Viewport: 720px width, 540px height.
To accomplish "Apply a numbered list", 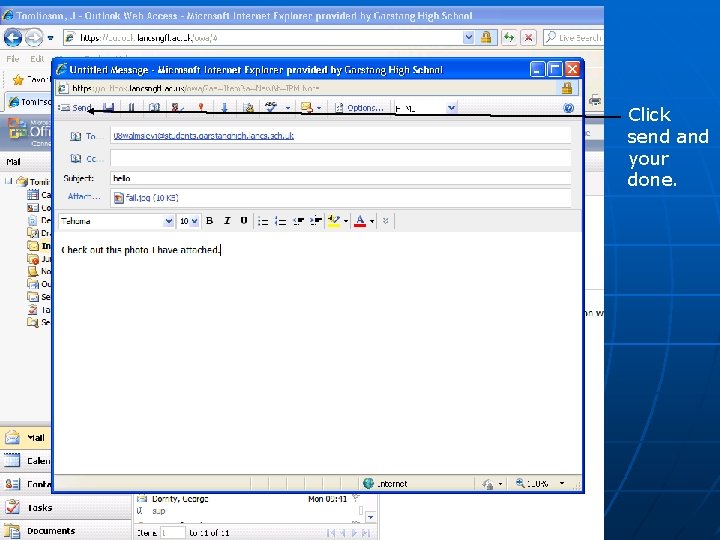I will 280,221.
